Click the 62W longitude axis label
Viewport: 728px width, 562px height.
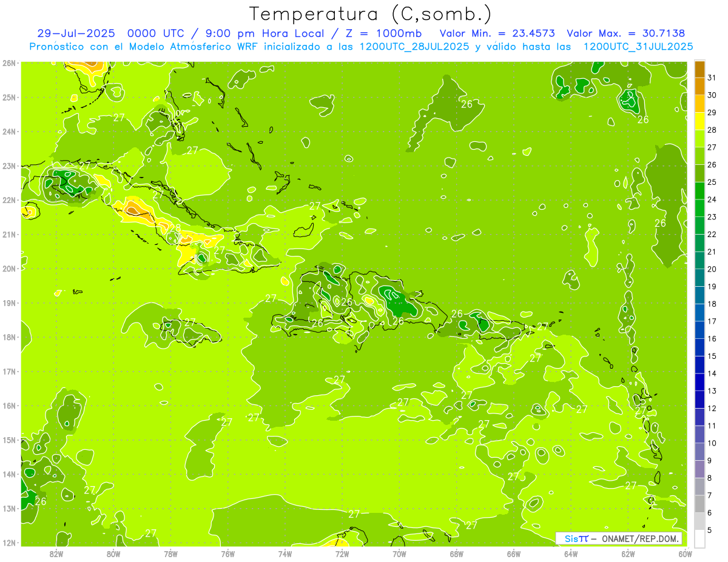pyautogui.click(x=628, y=554)
